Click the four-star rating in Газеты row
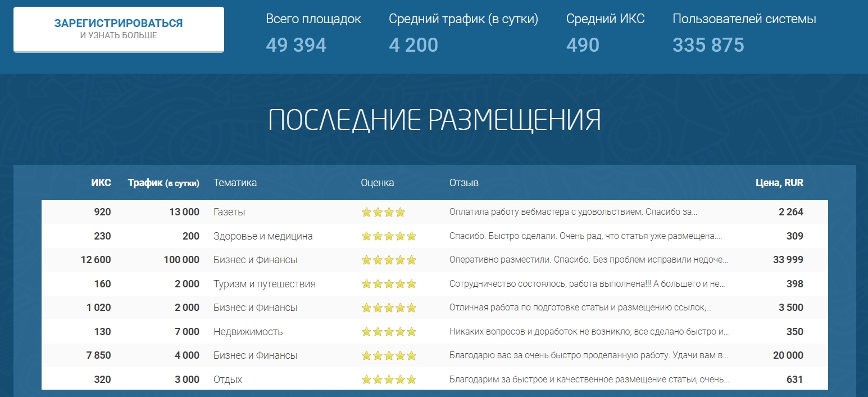868x397 pixels. (x=383, y=213)
